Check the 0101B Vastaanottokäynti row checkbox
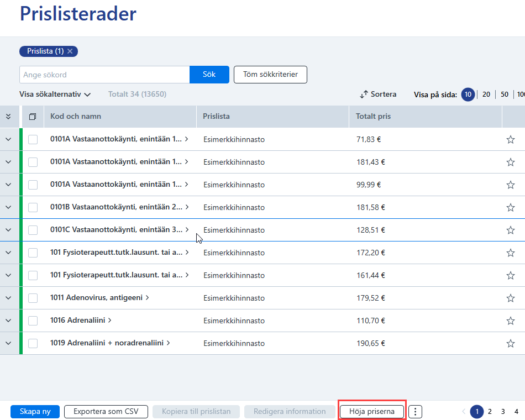Viewport: 525px width, 420px height. (33, 207)
